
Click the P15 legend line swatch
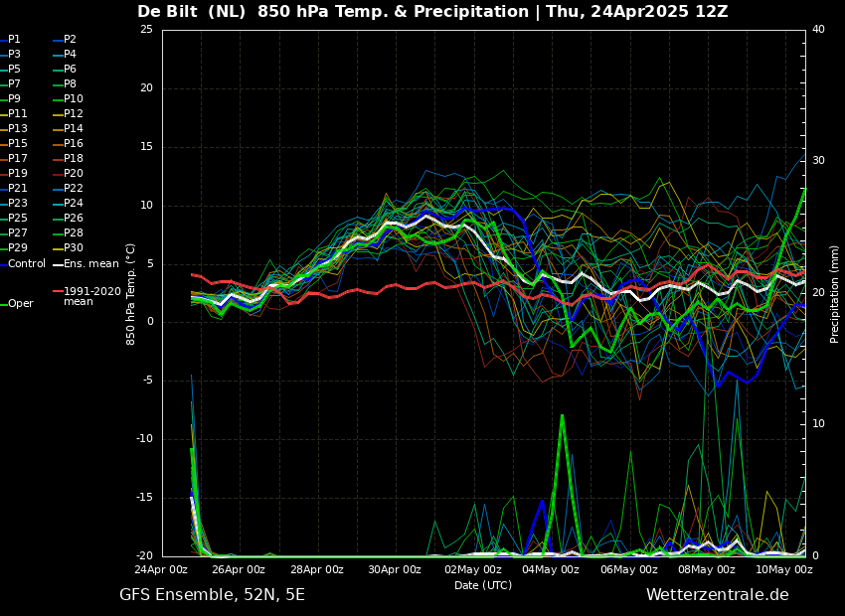pyautogui.click(x=4, y=144)
